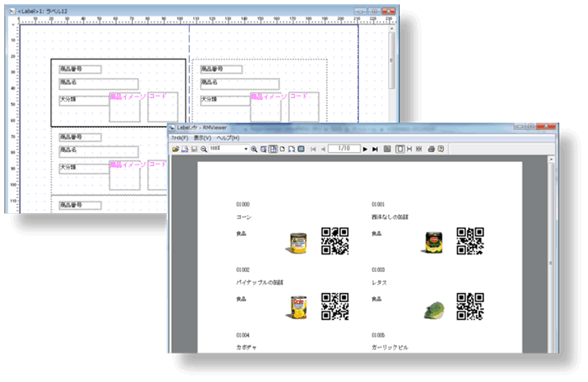Click the open file icon in RMViewer toolbar
Screen dimensions: 588x382
click(176, 149)
